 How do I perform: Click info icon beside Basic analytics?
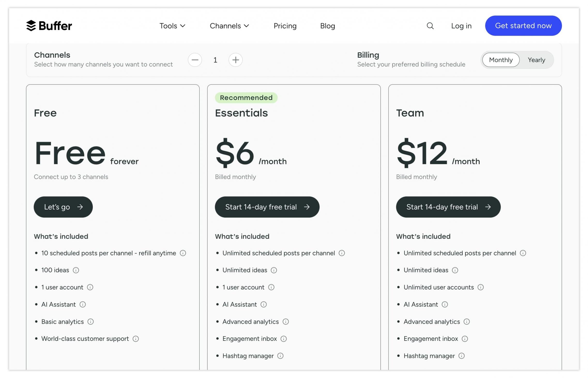[x=90, y=321]
